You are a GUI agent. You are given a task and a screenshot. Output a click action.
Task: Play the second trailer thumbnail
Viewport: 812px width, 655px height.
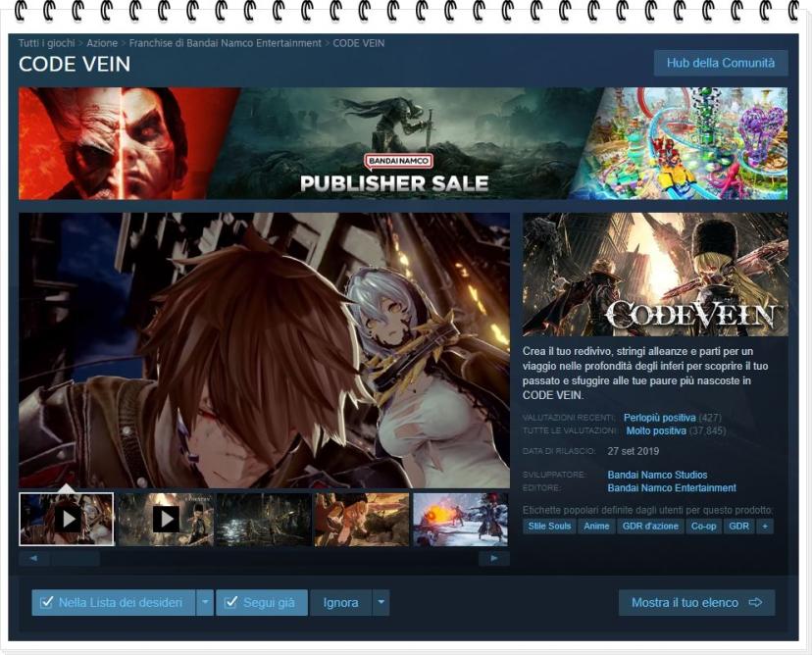click(x=165, y=519)
